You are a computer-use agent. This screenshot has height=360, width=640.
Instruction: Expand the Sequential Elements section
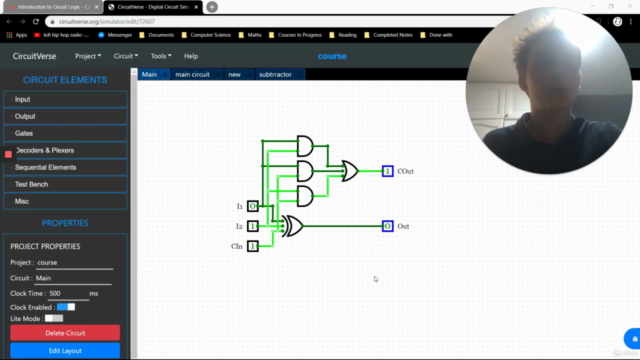[x=65, y=167]
